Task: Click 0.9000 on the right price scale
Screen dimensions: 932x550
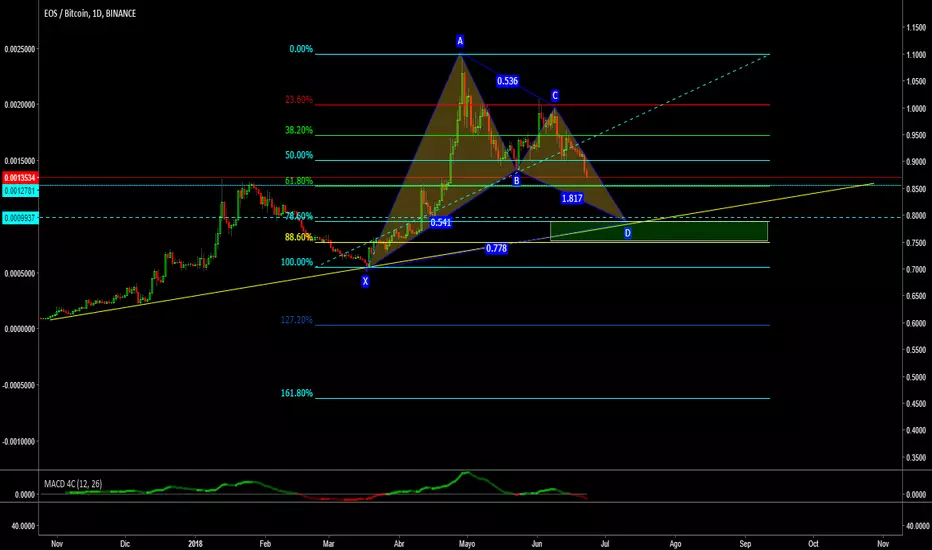Action: (x=916, y=162)
